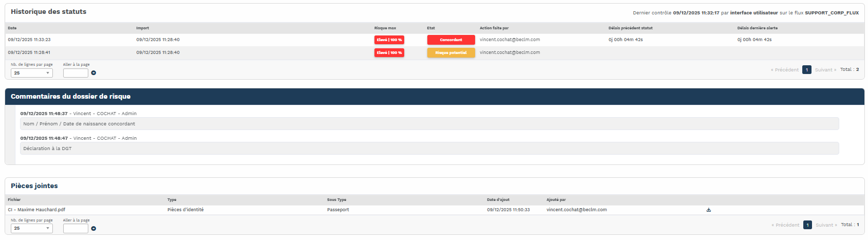The image size is (868, 240).
Task: Sort status history by Date column header
Action: point(12,28)
